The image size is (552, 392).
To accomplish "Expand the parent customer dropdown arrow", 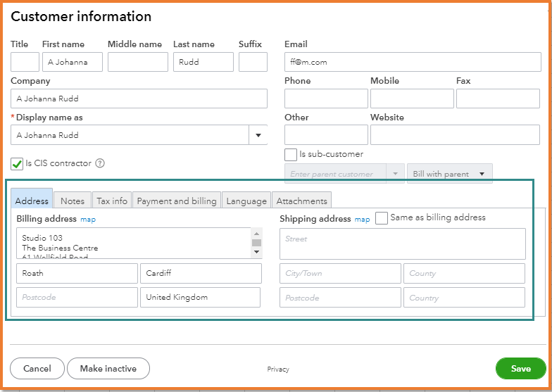I will (x=395, y=174).
